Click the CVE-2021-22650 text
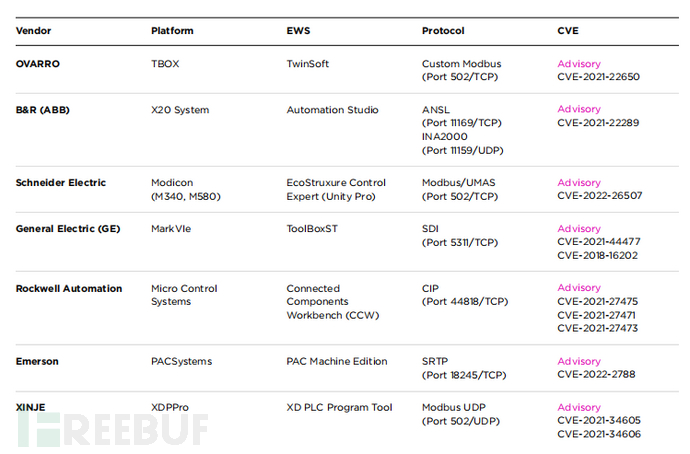The width and height of the screenshot is (690, 454). [x=598, y=77]
